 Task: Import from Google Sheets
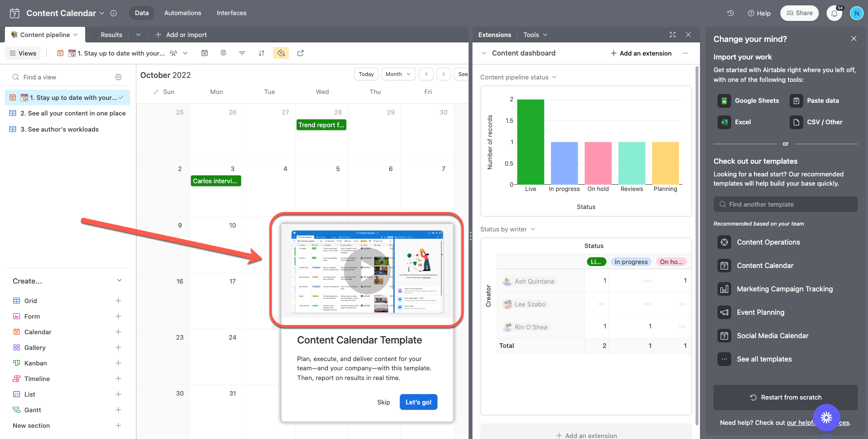pos(748,101)
